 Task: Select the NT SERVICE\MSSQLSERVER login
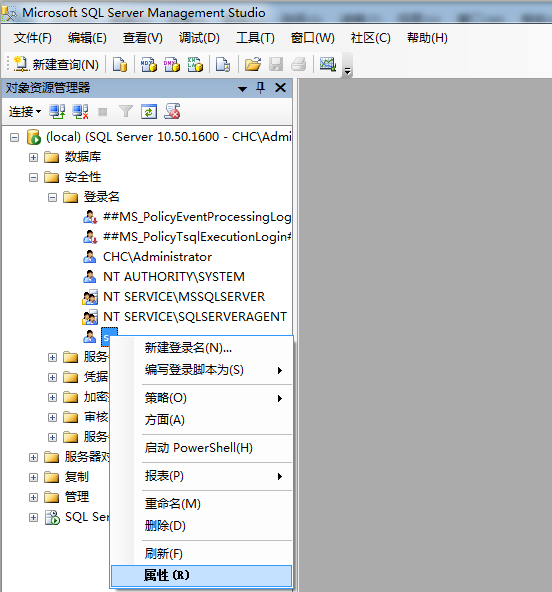point(184,297)
